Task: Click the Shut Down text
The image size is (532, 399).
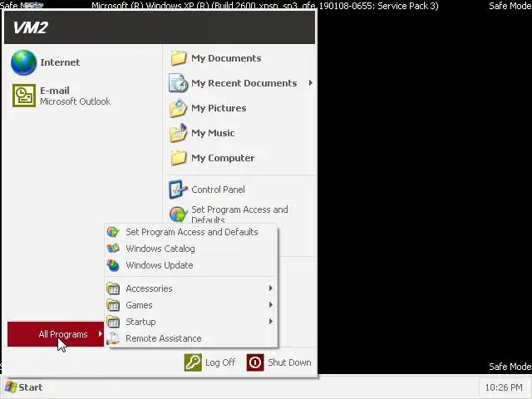Action: pyautogui.click(x=289, y=362)
